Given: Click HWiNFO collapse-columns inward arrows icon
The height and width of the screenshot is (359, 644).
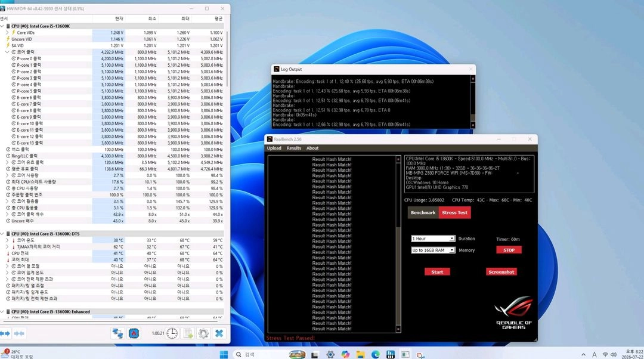Looking at the screenshot, I should (x=19, y=333).
